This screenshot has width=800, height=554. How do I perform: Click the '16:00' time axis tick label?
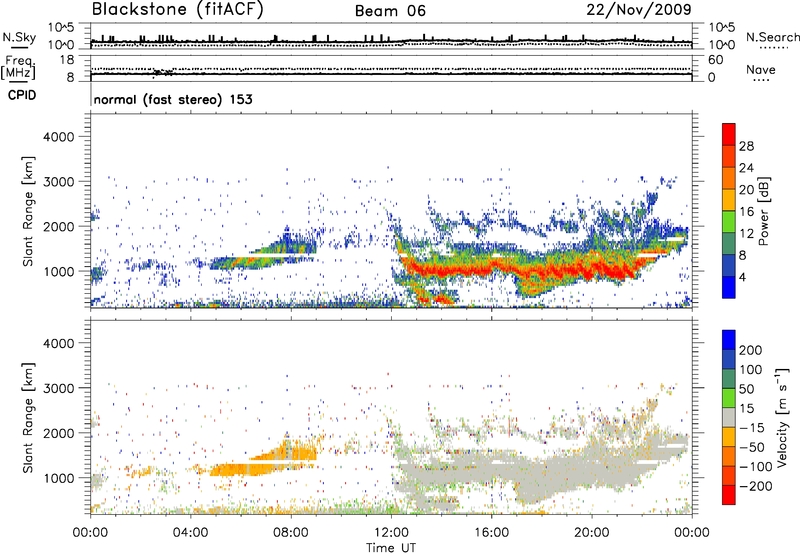[491, 533]
